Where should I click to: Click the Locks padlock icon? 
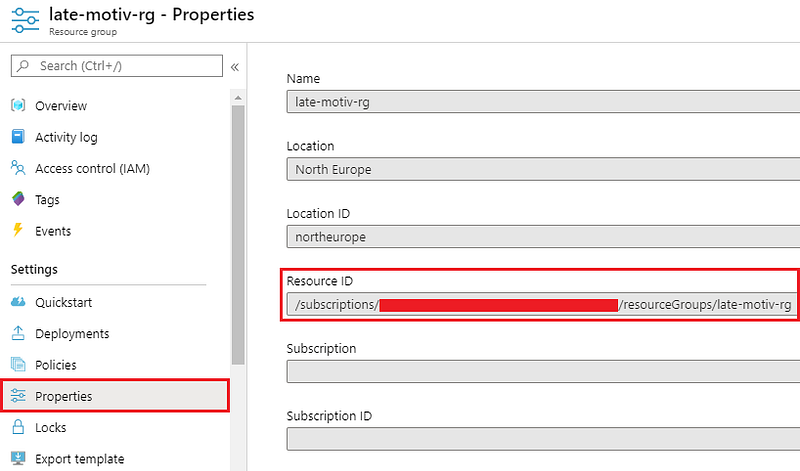18,427
